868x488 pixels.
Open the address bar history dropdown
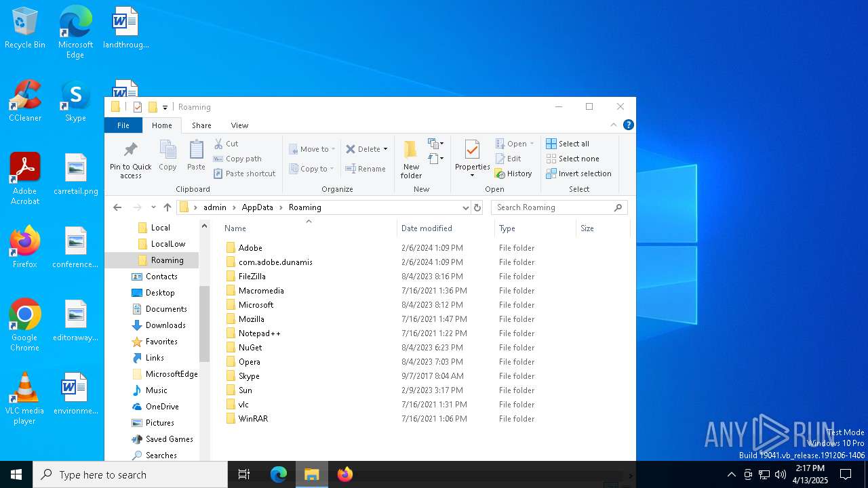click(x=465, y=207)
